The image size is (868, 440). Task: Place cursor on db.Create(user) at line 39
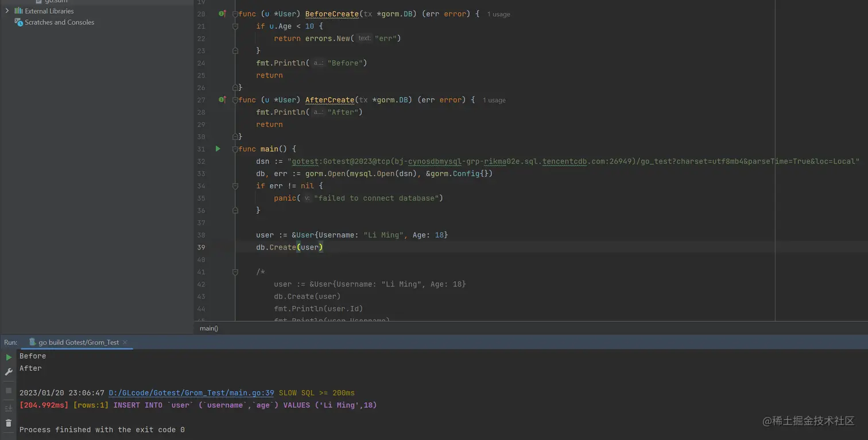(x=290, y=247)
